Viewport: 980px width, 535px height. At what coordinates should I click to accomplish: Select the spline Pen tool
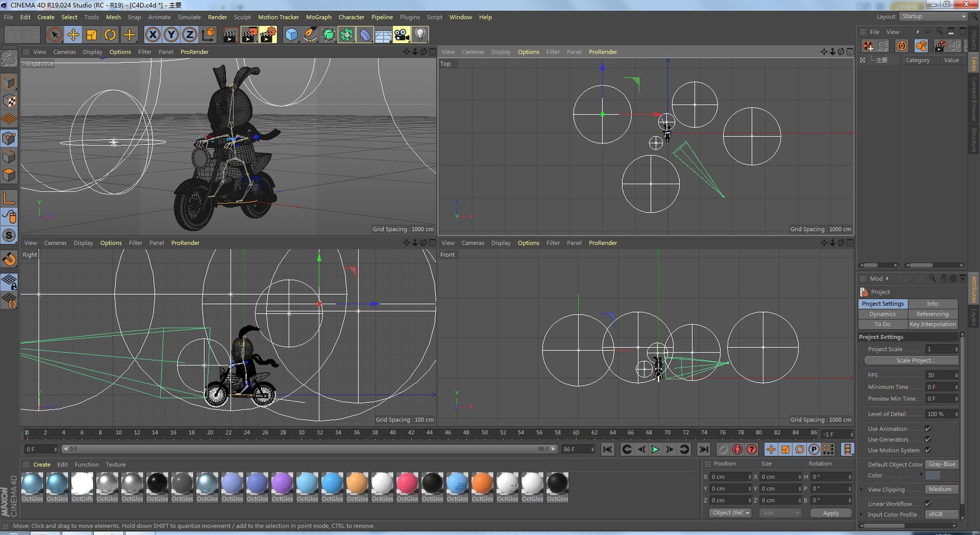pyautogui.click(x=310, y=35)
